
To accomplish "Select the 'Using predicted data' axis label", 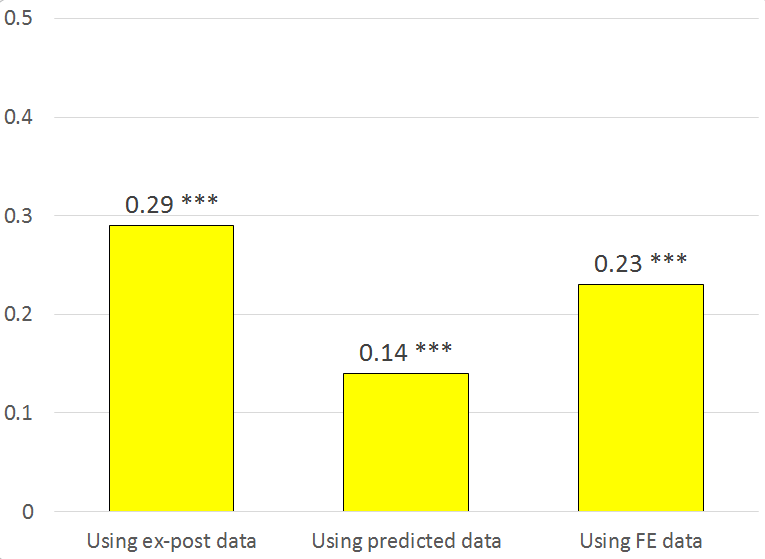I will tap(406, 542).
